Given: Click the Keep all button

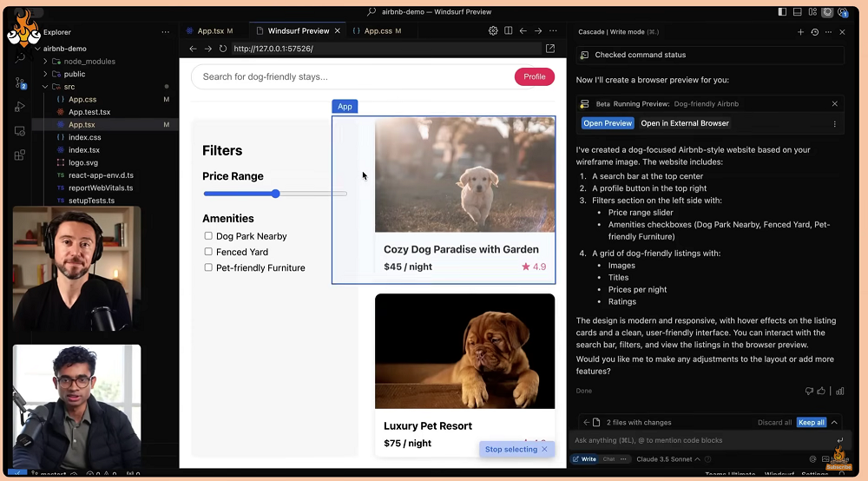Looking at the screenshot, I should pyautogui.click(x=812, y=423).
